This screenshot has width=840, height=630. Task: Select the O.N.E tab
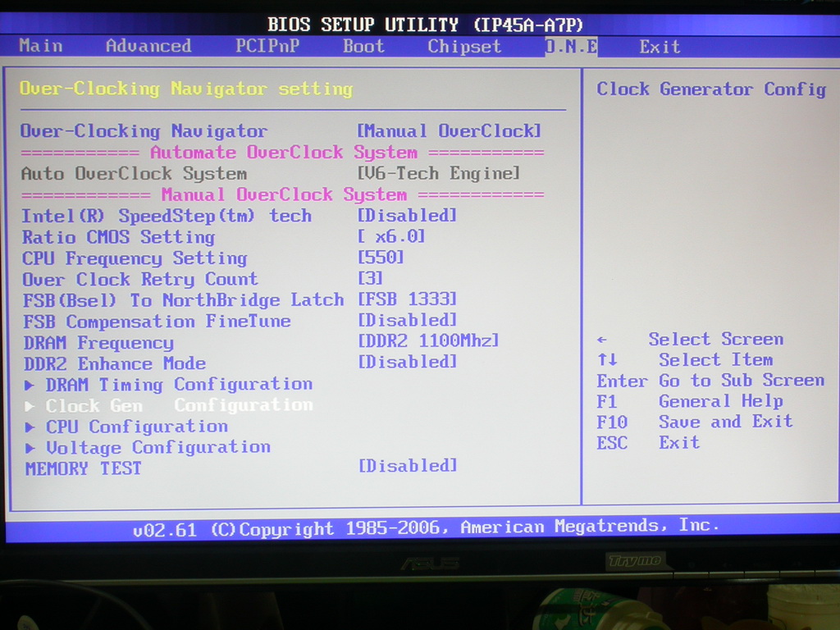click(571, 47)
